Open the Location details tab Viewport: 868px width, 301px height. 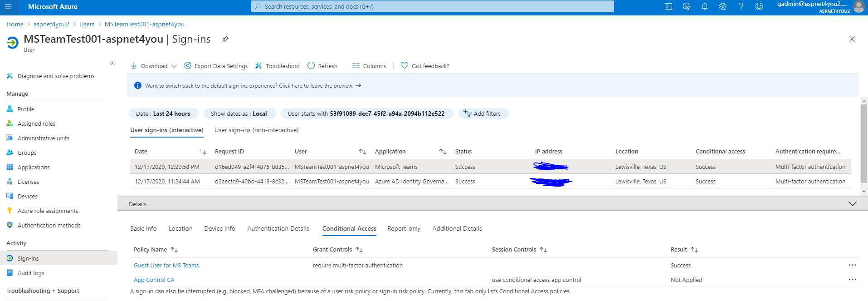(x=180, y=228)
